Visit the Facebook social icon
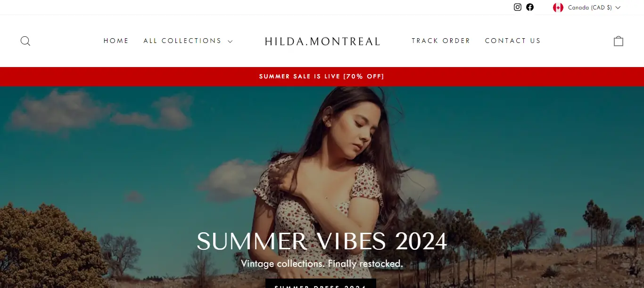644x288 pixels. pos(530,7)
